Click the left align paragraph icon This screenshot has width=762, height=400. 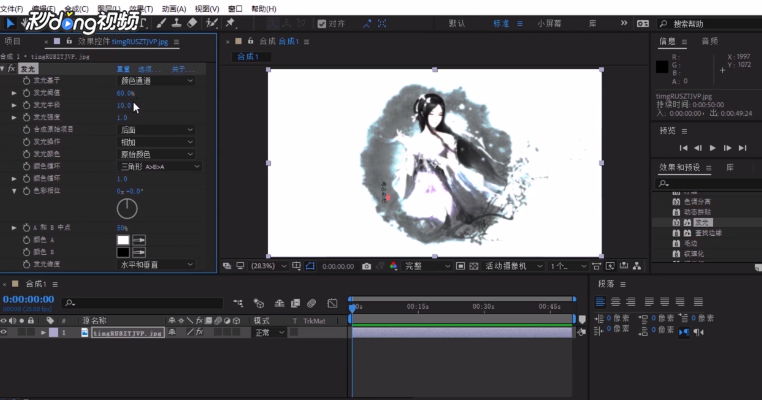(x=600, y=302)
